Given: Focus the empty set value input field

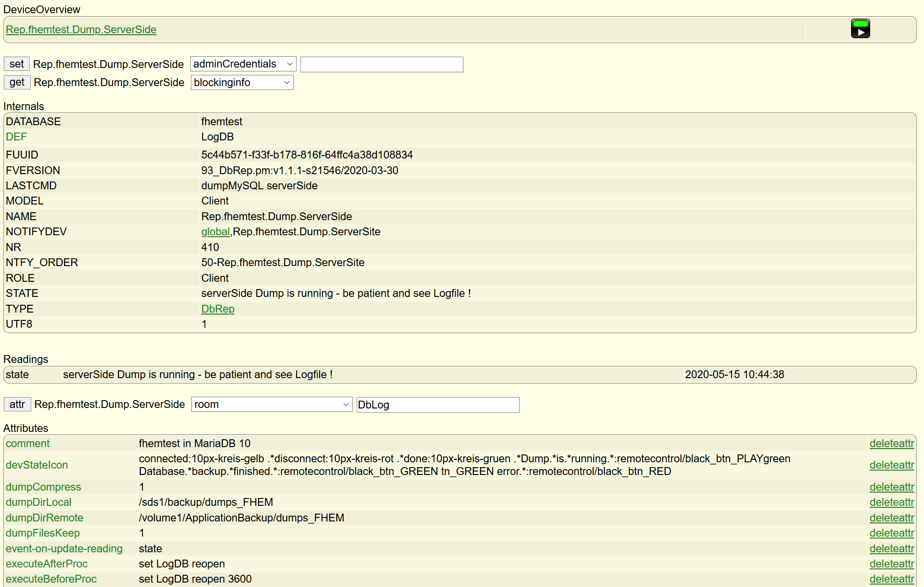Looking at the screenshot, I should tap(381, 65).
